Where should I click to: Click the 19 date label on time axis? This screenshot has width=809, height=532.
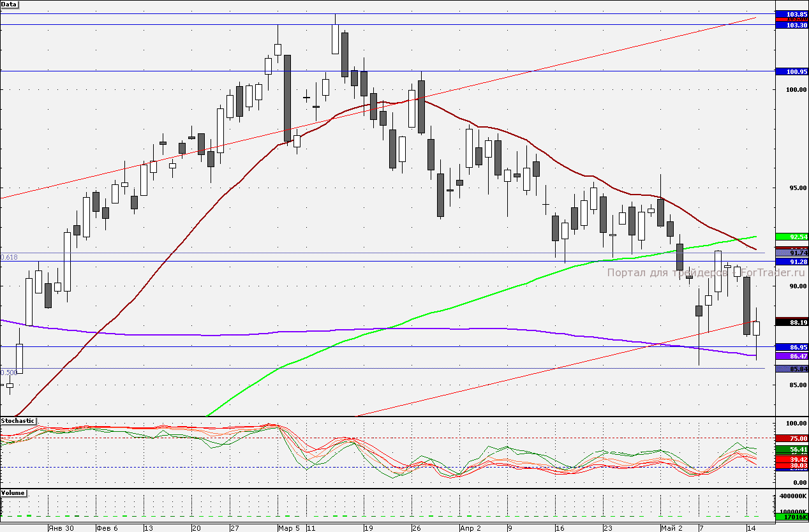point(368,528)
